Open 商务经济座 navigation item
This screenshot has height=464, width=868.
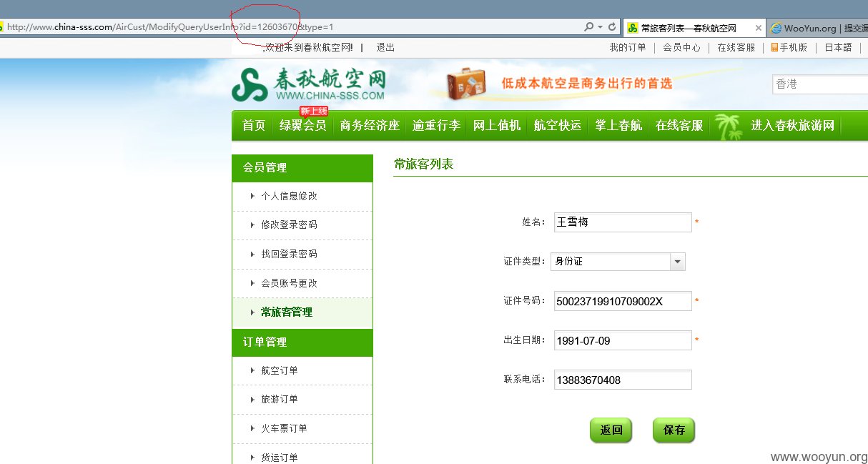pyautogui.click(x=370, y=126)
